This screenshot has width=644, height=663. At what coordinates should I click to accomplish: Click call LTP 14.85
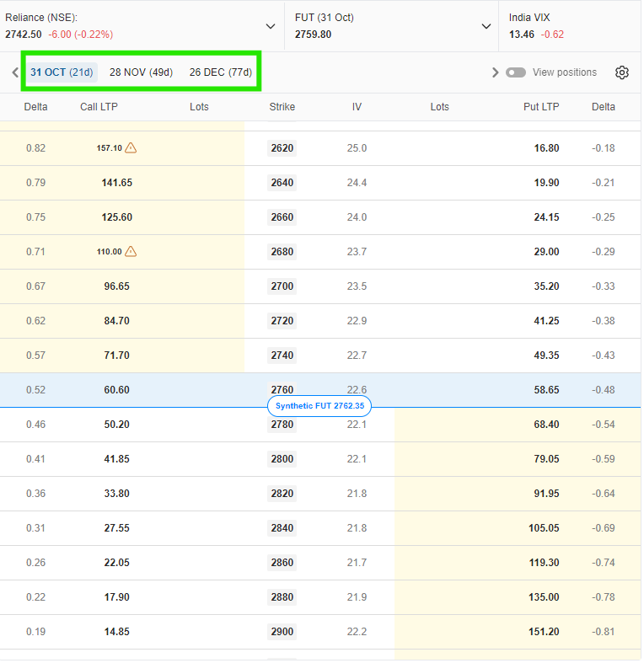point(117,632)
